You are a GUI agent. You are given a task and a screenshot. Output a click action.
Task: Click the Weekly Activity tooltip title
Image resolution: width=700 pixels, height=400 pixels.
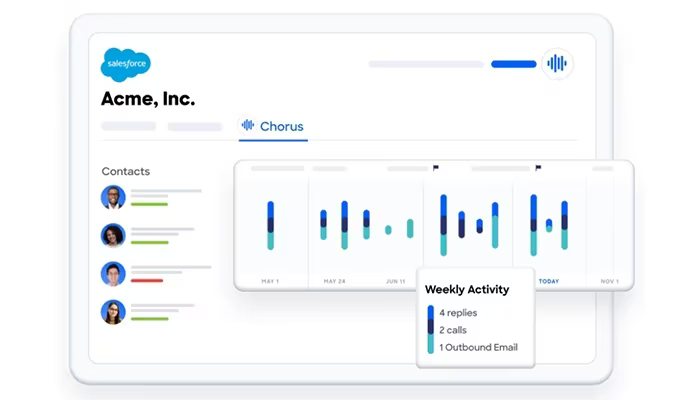point(467,289)
